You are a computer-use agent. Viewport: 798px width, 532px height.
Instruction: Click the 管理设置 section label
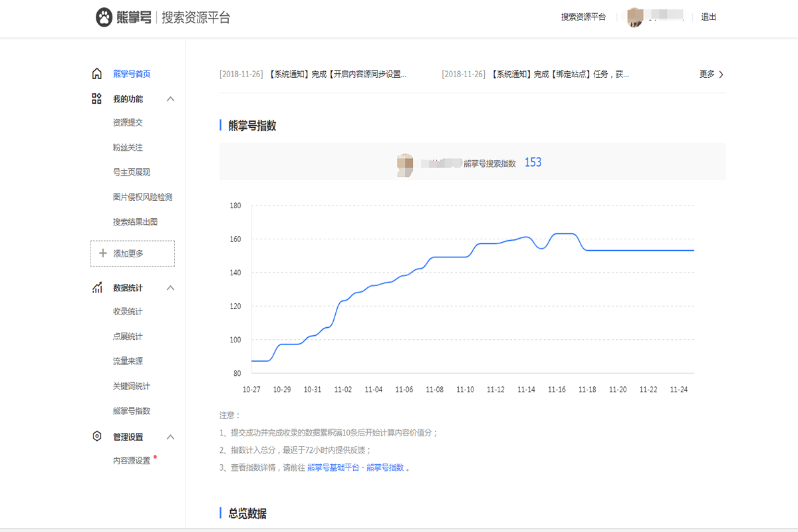(x=128, y=437)
